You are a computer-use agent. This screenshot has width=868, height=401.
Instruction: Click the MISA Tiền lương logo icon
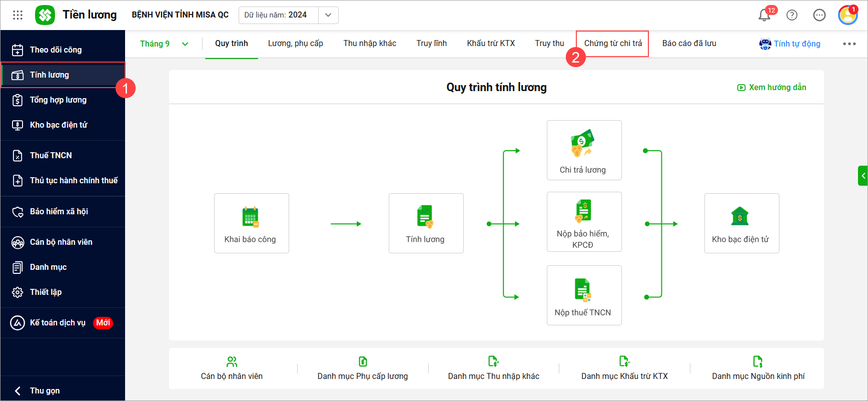(45, 15)
